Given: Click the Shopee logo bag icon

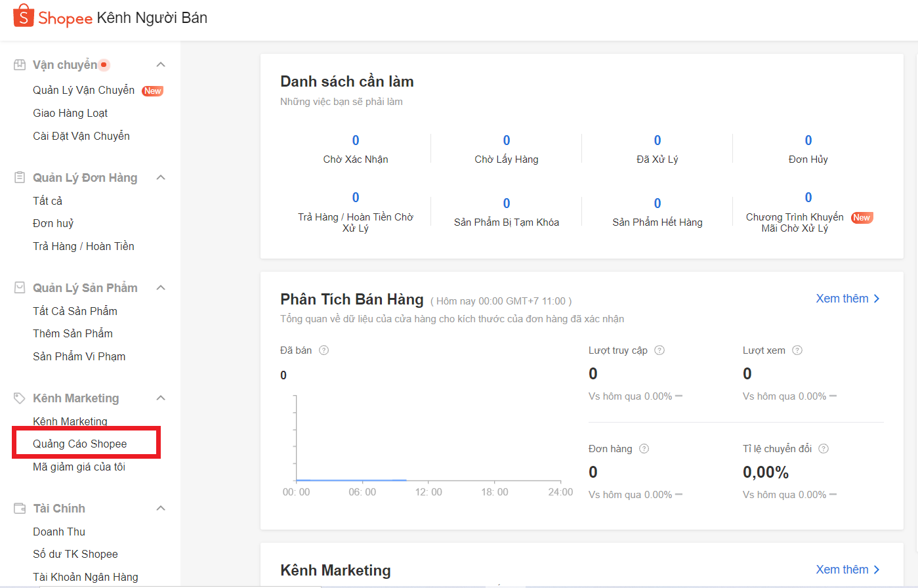Looking at the screenshot, I should tap(24, 16).
